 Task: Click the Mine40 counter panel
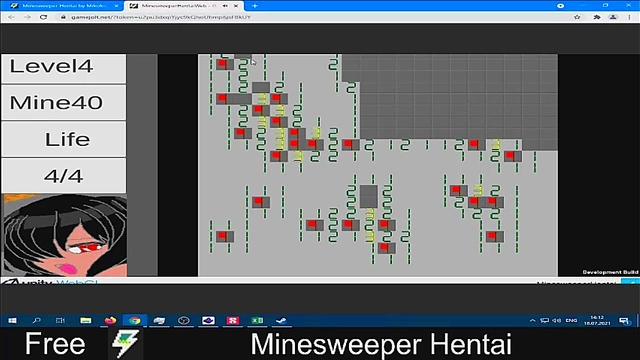[x=64, y=102]
